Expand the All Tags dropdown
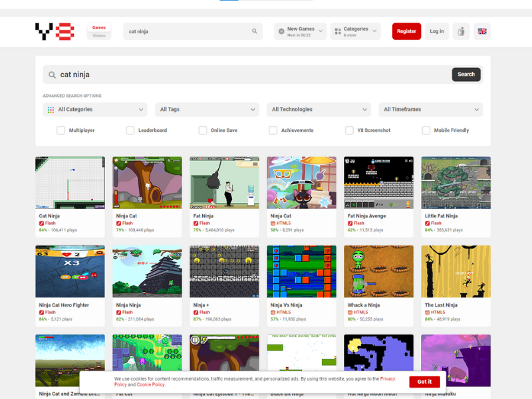This screenshot has width=532, height=399. pos(207,110)
